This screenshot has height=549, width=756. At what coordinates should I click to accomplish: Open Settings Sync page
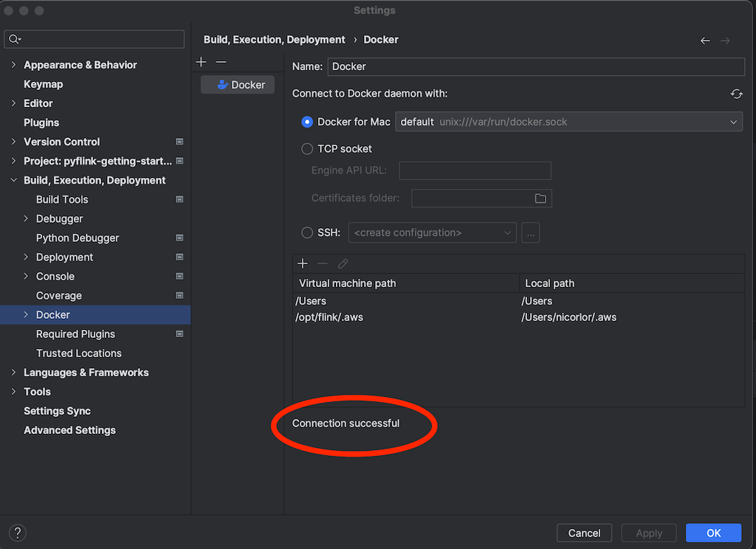click(58, 411)
